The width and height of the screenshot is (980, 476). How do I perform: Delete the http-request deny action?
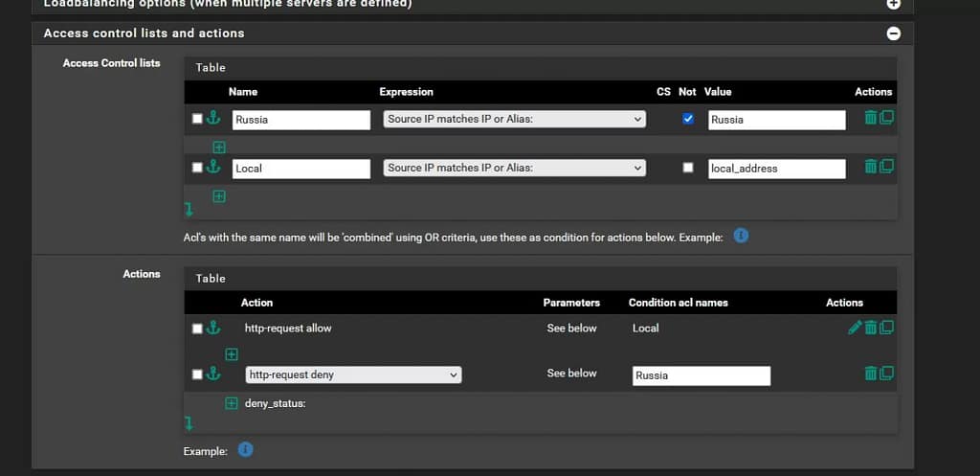click(870, 374)
